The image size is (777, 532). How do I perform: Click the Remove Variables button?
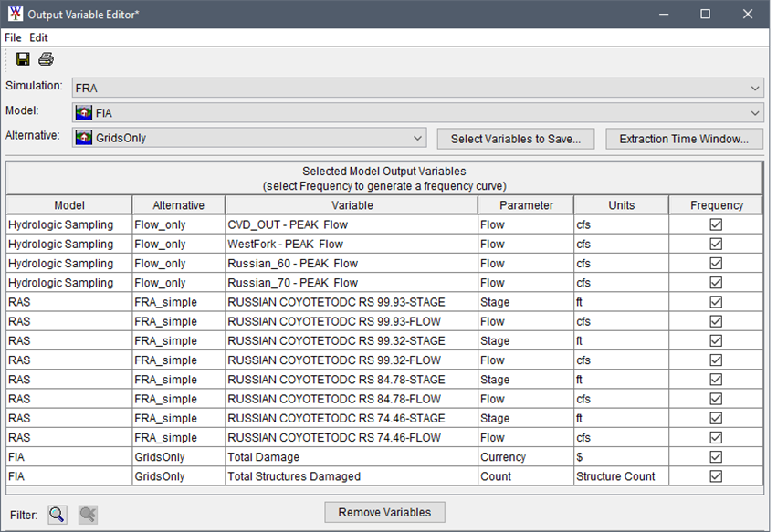point(384,512)
